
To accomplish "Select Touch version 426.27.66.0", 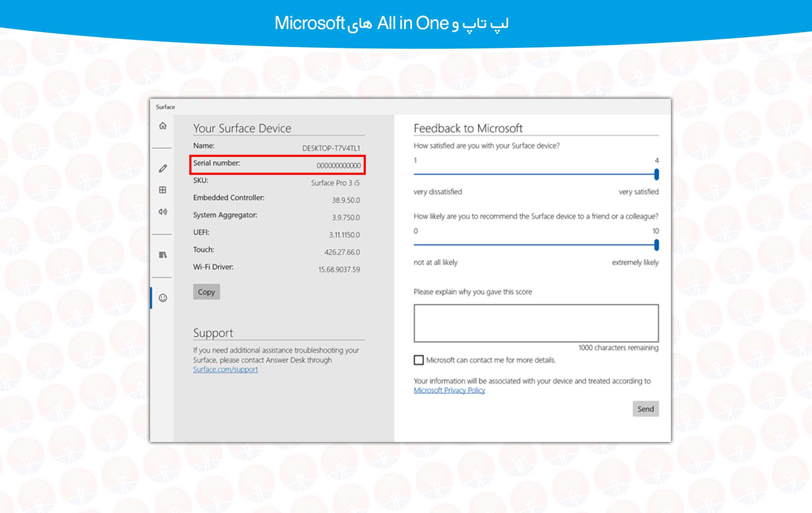I will tap(342, 252).
